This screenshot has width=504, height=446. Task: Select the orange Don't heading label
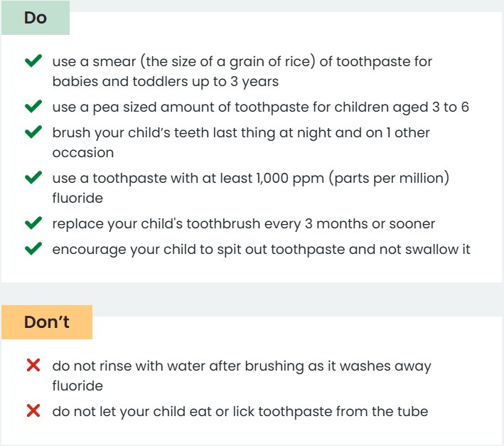click(47, 322)
